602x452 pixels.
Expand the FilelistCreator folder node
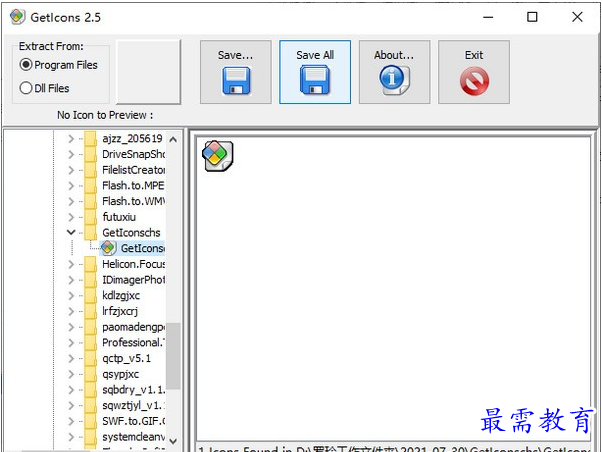71,170
